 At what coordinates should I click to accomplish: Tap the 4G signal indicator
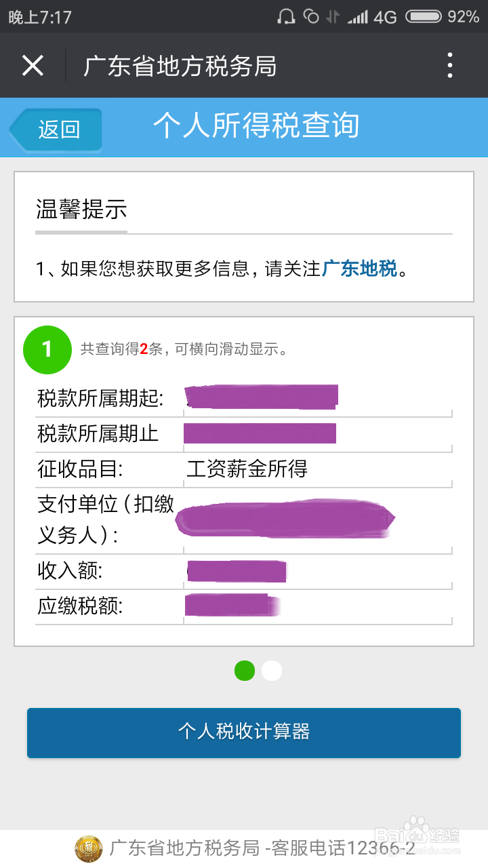pyautogui.click(x=384, y=17)
